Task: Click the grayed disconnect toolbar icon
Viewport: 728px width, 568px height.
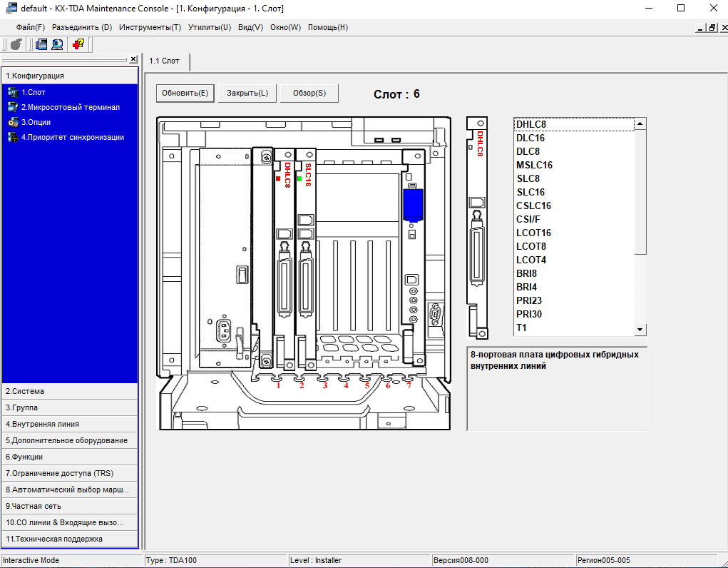Action: click(x=16, y=44)
